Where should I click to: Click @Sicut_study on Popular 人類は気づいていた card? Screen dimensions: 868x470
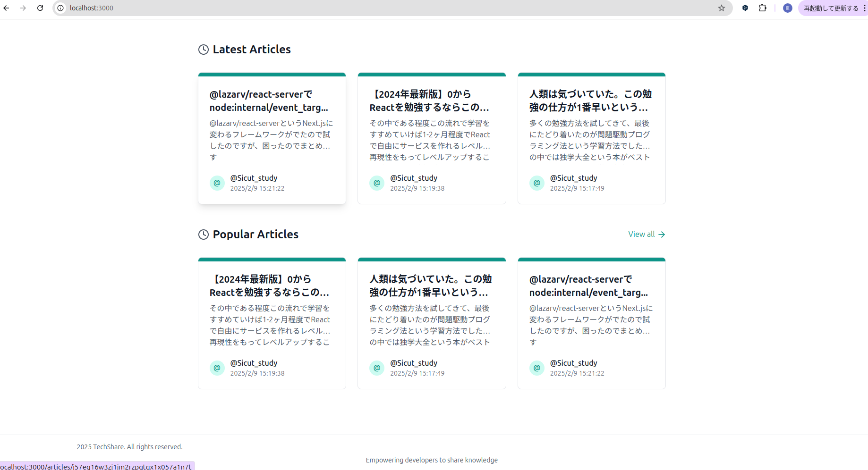[x=414, y=363]
